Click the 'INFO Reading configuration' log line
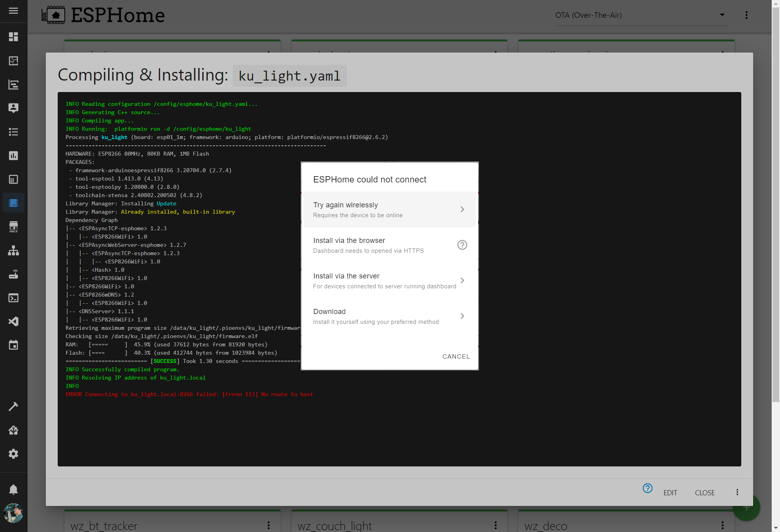This screenshot has width=780, height=532. [x=162, y=104]
